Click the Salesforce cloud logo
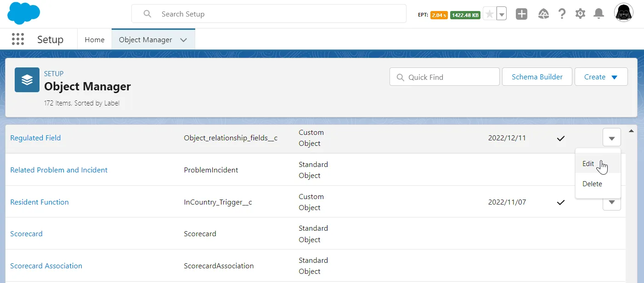Viewport: 644px width, 283px height. pos(23,13)
